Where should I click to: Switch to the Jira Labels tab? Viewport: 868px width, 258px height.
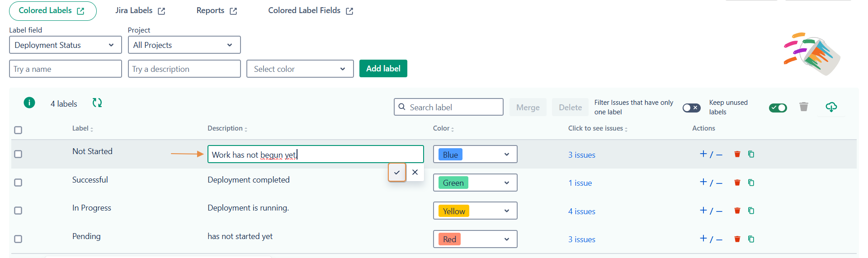pyautogui.click(x=140, y=11)
